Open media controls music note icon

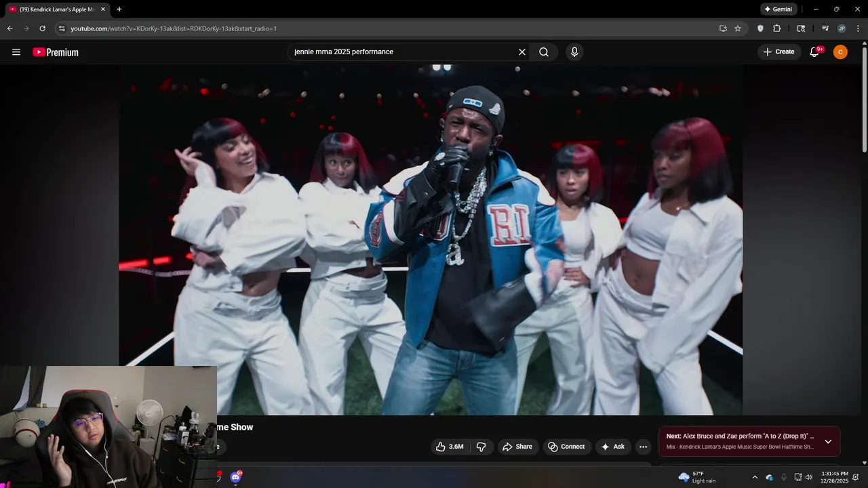click(825, 28)
